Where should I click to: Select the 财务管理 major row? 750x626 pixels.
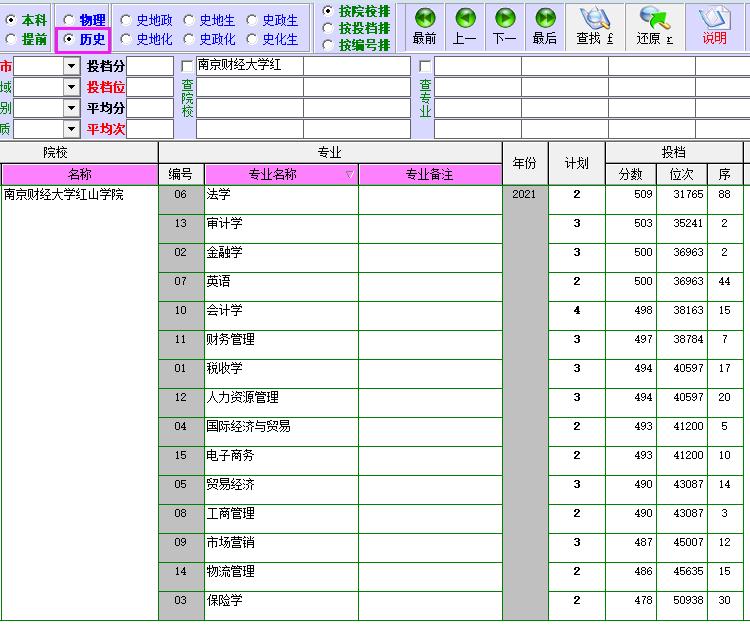coord(281,345)
